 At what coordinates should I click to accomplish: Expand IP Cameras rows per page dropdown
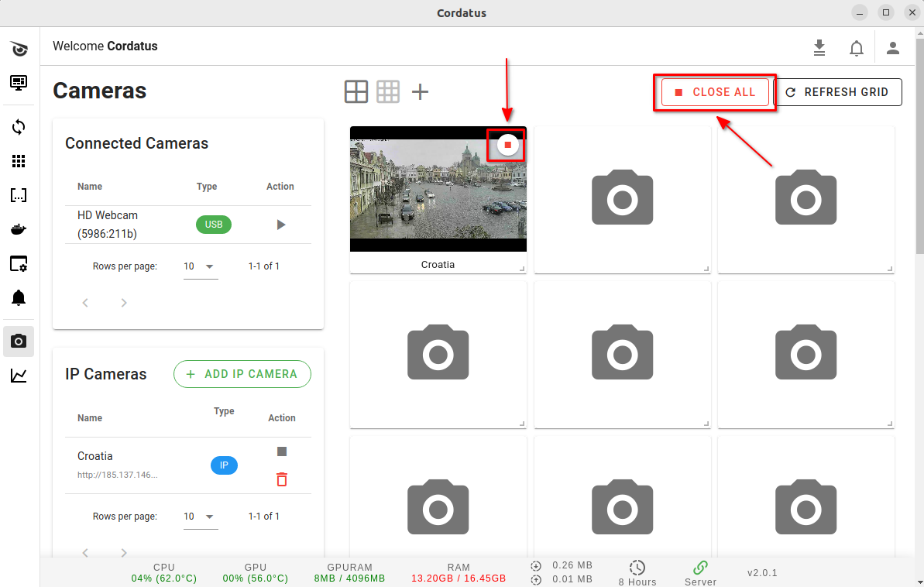tap(200, 517)
